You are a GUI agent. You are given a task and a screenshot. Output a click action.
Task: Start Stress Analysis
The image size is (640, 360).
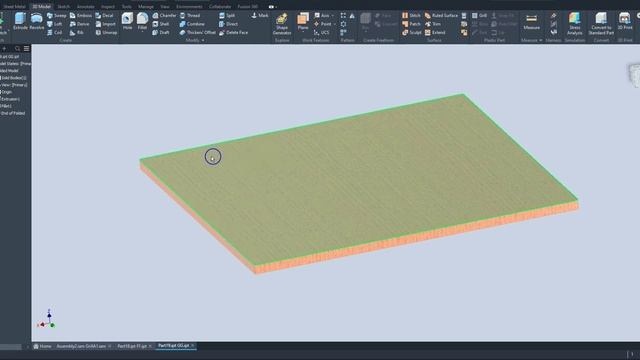[574, 24]
